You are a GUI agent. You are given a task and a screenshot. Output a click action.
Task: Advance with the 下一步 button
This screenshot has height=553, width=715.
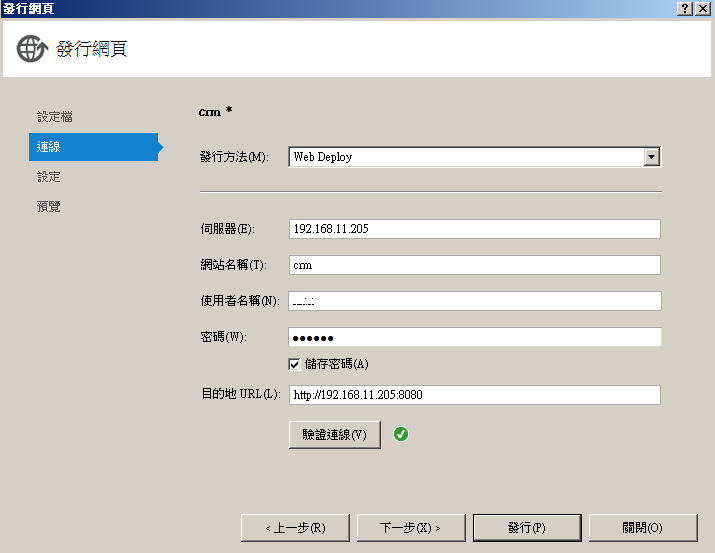[410, 527]
